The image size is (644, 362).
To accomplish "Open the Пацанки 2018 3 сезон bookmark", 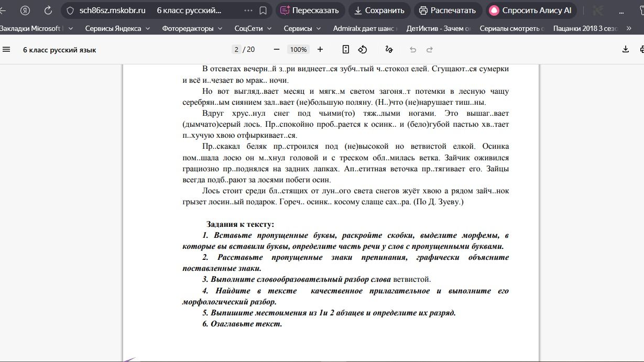I will click(x=585, y=28).
